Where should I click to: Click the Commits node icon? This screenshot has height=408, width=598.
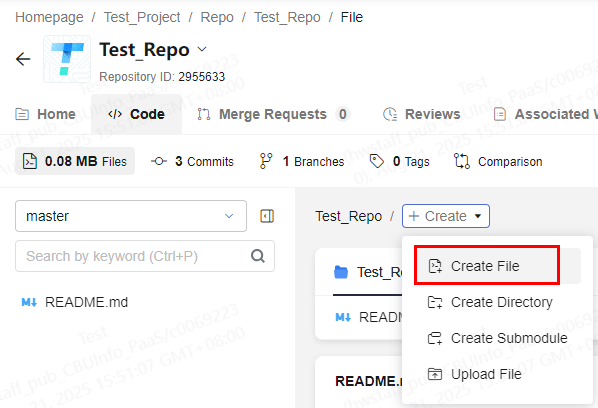pos(159,161)
